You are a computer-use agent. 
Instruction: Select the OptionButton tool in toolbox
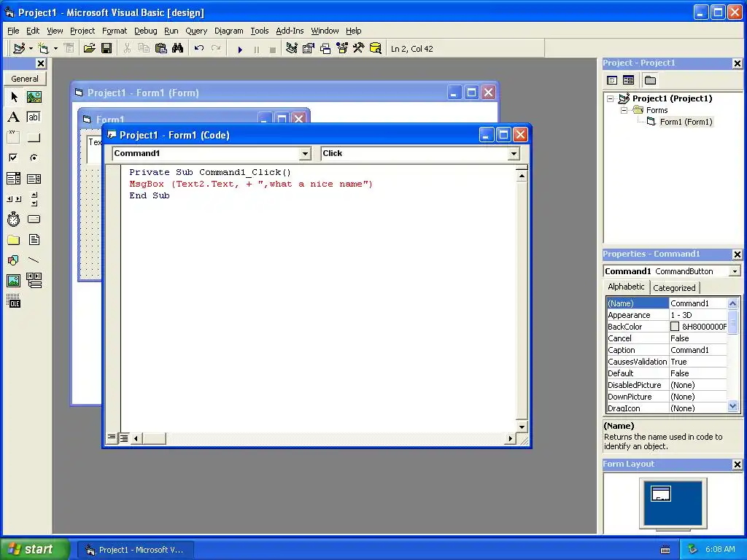34,157
